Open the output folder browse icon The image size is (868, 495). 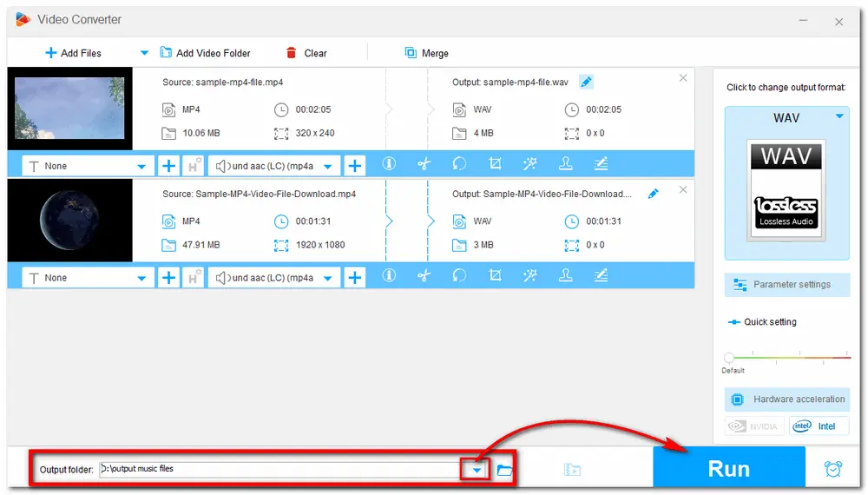[x=505, y=470]
